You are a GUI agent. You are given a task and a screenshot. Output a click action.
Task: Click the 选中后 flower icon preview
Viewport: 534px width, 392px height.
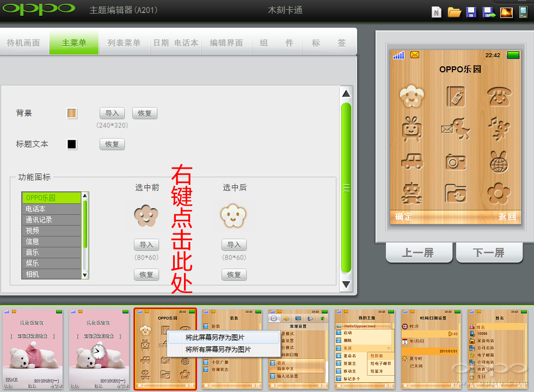pos(234,216)
